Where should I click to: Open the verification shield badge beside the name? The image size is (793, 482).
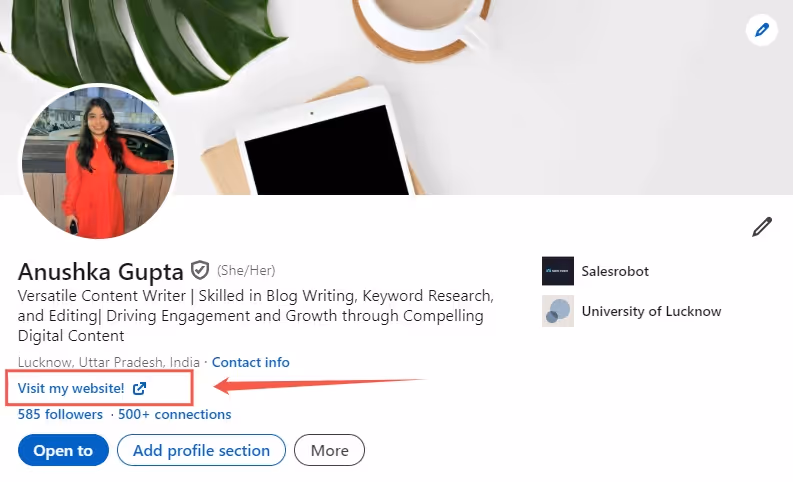click(200, 271)
